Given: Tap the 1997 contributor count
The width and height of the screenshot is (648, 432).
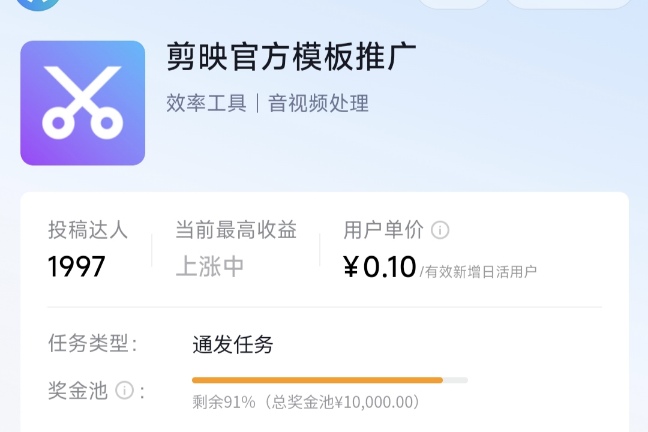Looking at the screenshot, I should tap(76, 267).
